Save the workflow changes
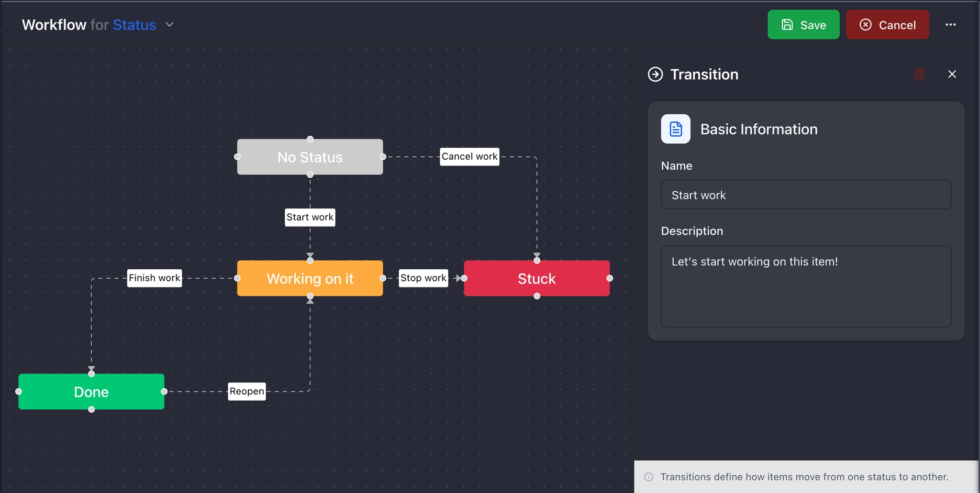Image resolution: width=980 pixels, height=493 pixels. point(803,25)
